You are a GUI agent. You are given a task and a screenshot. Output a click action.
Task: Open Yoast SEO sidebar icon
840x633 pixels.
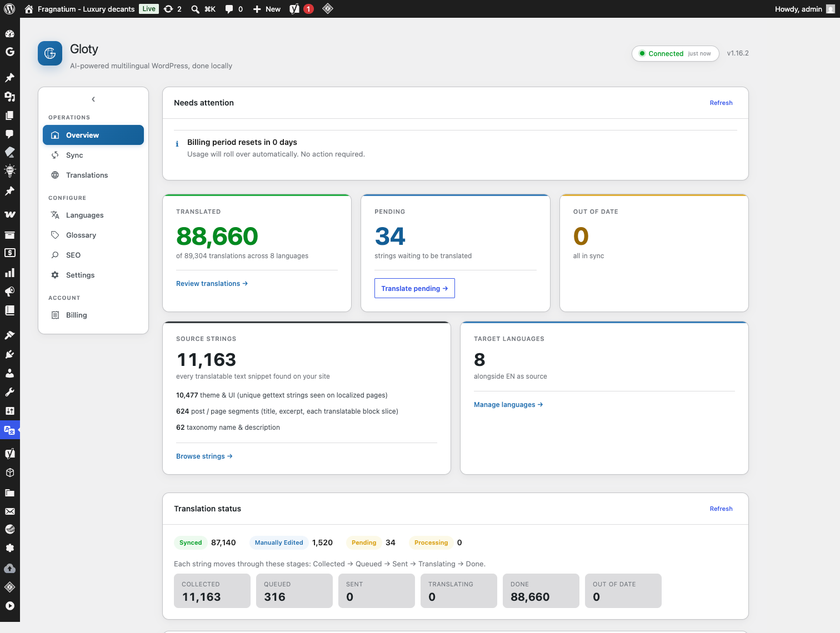pyautogui.click(x=9, y=454)
